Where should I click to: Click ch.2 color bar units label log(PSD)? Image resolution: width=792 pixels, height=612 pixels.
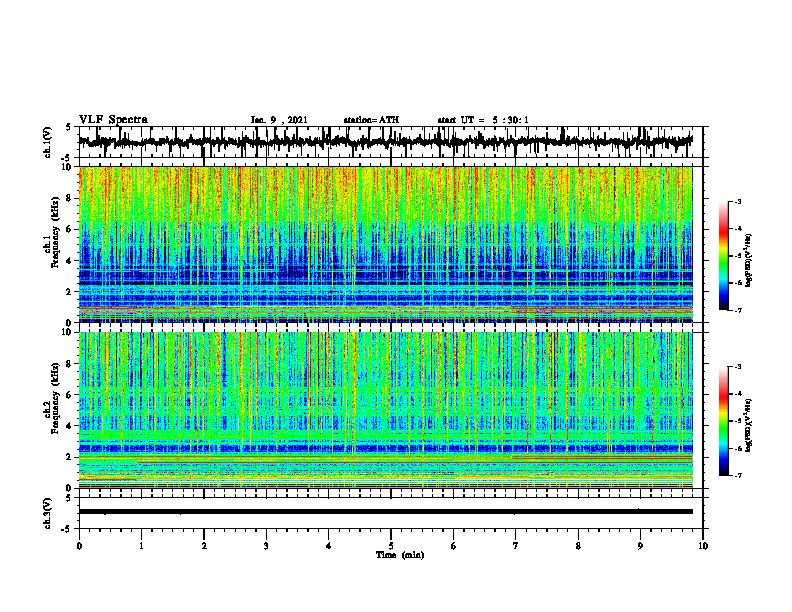pyautogui.click(x=749, y=425)
